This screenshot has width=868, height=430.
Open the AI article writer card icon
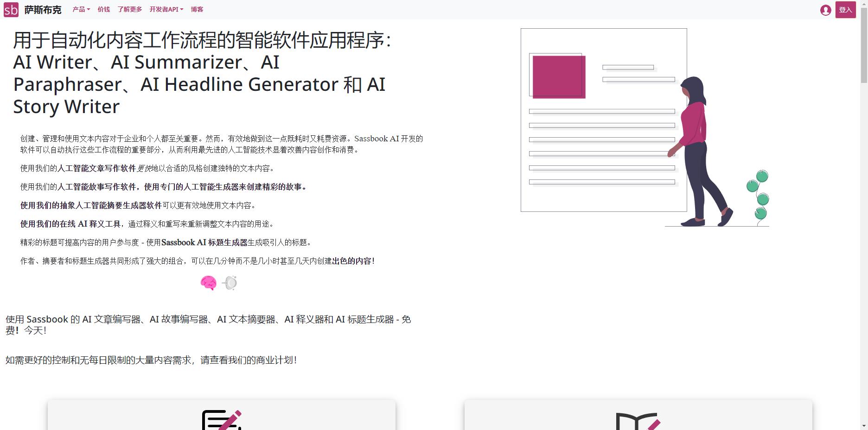pos(222,420)
